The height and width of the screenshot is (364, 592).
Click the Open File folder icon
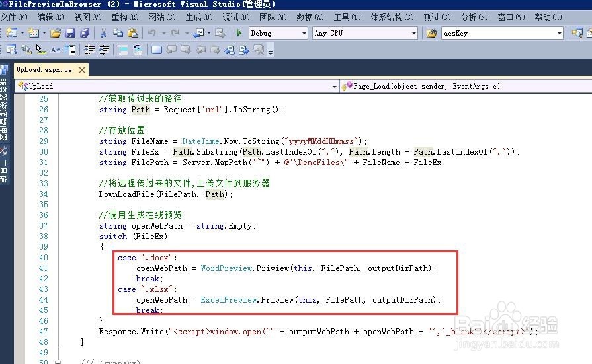click(x=55, y=33)
